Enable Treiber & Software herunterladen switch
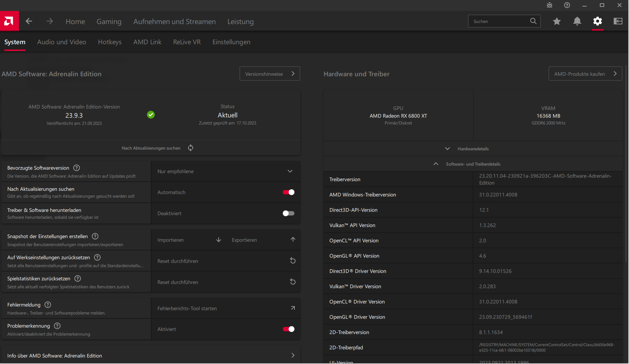This screenshot has height=364, width=629. [289, 213]
